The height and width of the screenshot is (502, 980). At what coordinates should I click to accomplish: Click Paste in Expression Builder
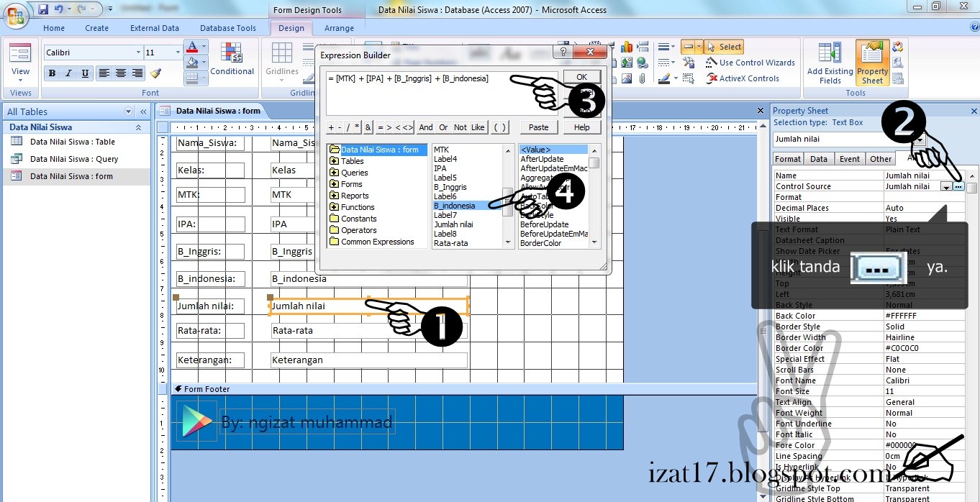point(538,127)
